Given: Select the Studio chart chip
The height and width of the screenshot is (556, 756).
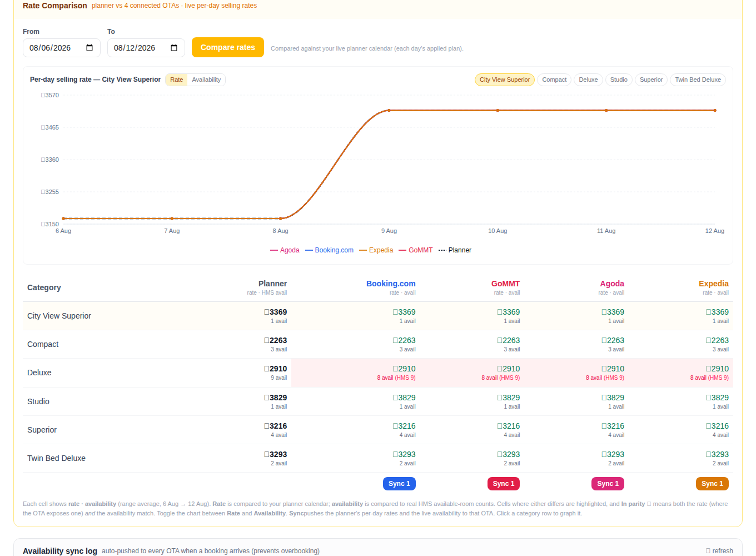Looking at the screenshot, I should (619, 80).
